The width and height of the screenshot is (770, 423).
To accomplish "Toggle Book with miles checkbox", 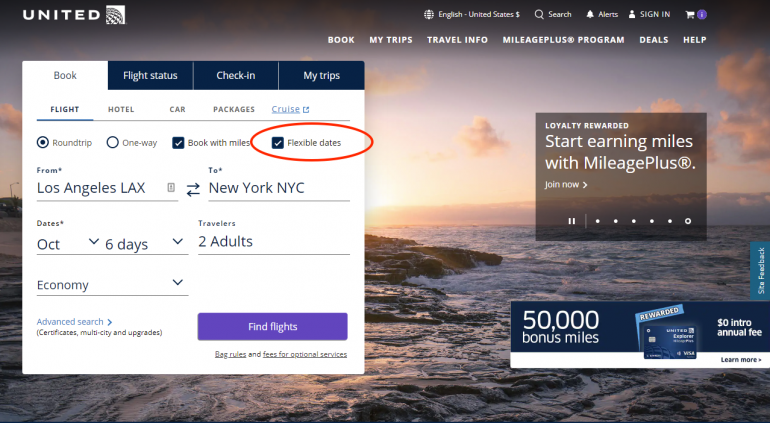I will (x=178, y=143).
